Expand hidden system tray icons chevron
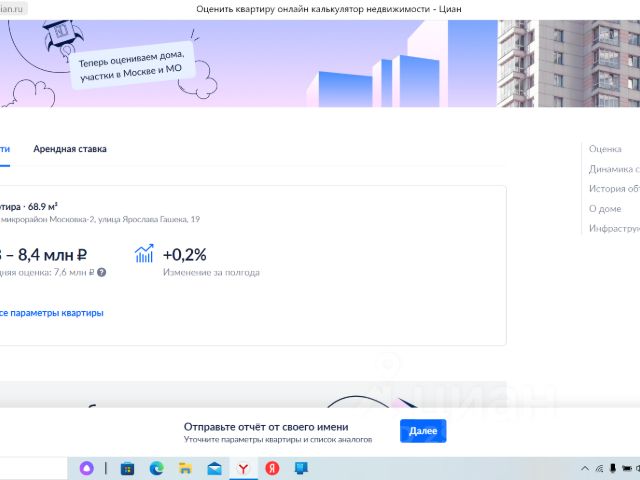This screenshot has height=480, width=640. [586, 468]
